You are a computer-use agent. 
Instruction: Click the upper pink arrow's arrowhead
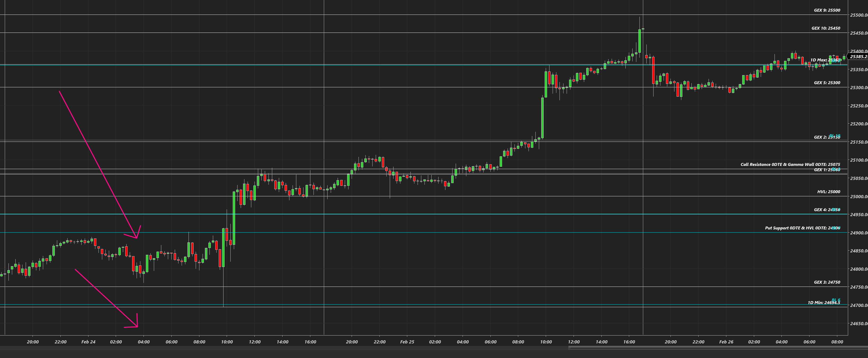(x=136, y=237)
